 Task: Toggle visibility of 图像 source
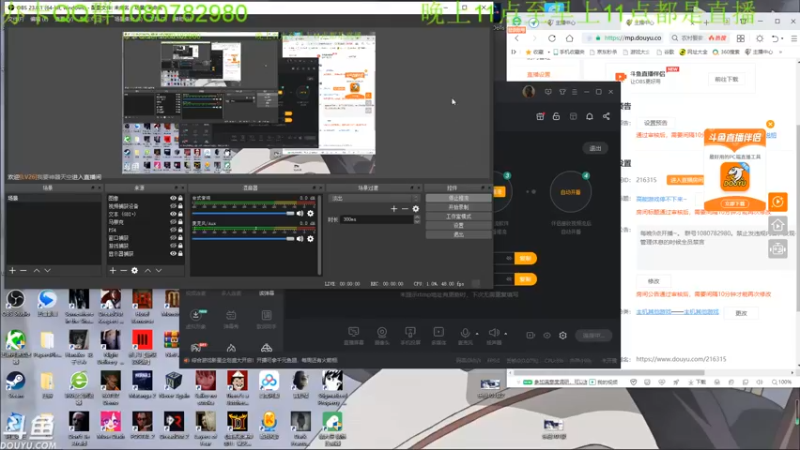[173, 198]
